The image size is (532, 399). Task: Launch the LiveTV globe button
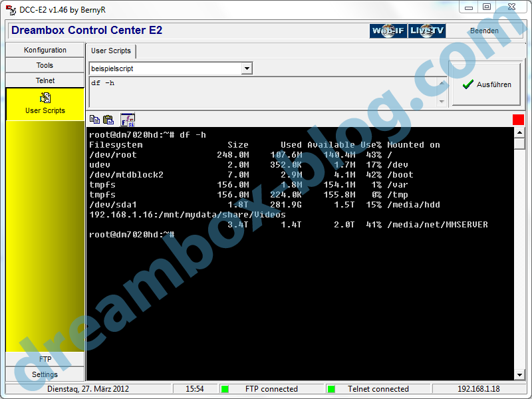427,31
